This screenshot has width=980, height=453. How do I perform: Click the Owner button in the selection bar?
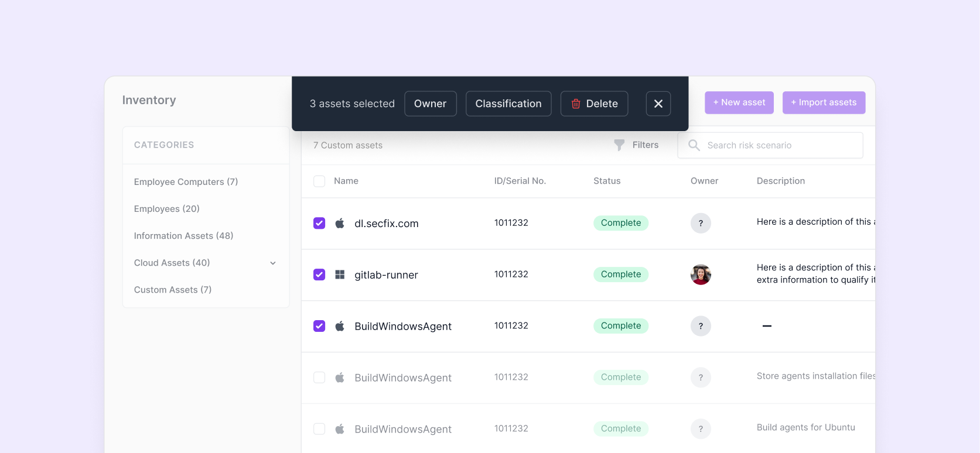[431, 104]
